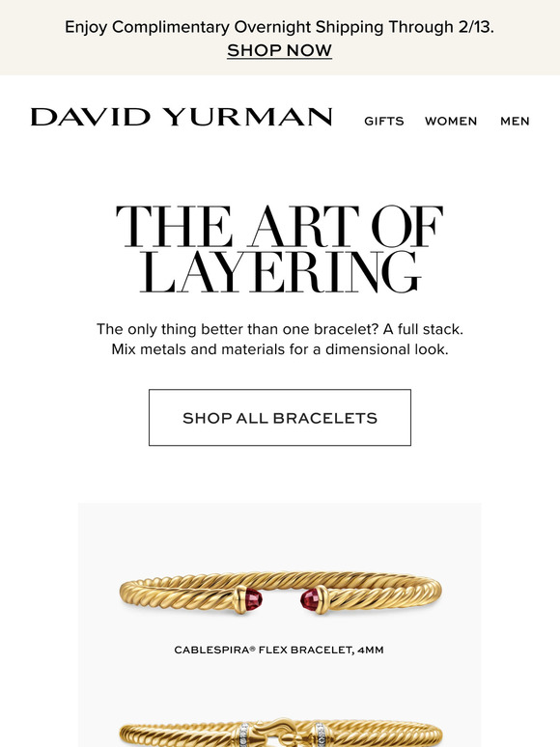Viewport: 560px width, 747px height.
Task: Click the 'Mix metals and materials' sentence
Action: point(280,349)
